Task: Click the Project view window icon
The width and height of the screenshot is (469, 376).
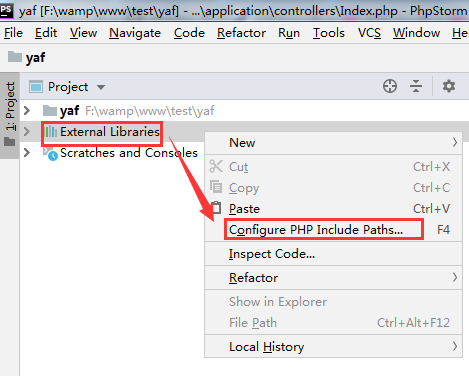Action: 36,87
